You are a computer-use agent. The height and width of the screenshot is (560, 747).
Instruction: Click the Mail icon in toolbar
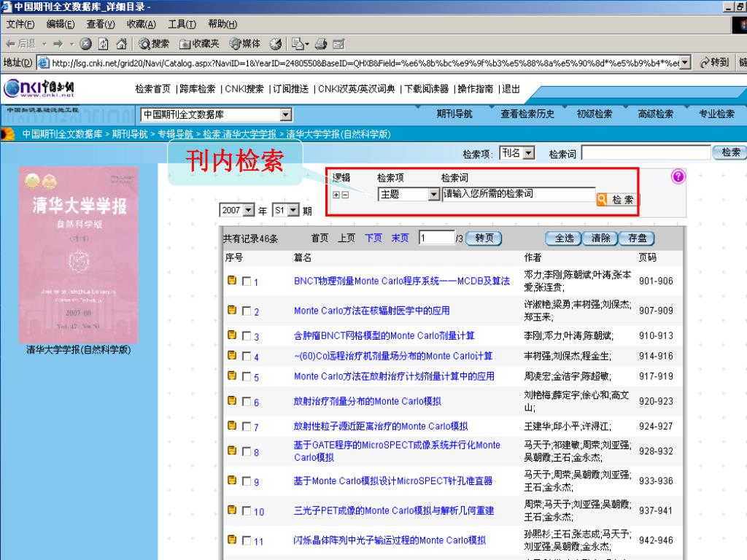298,44
